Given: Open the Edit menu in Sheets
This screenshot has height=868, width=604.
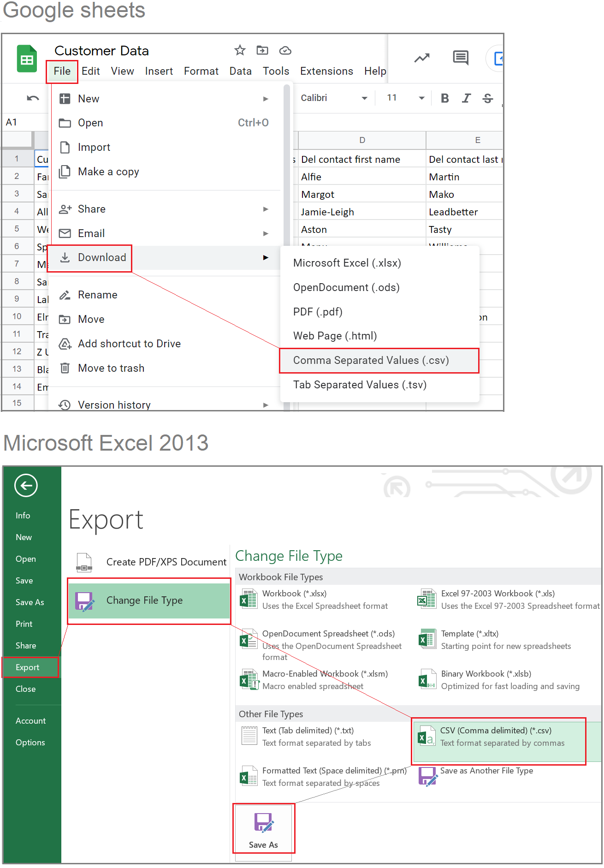Looking at the screenshot, I should 91,71.
